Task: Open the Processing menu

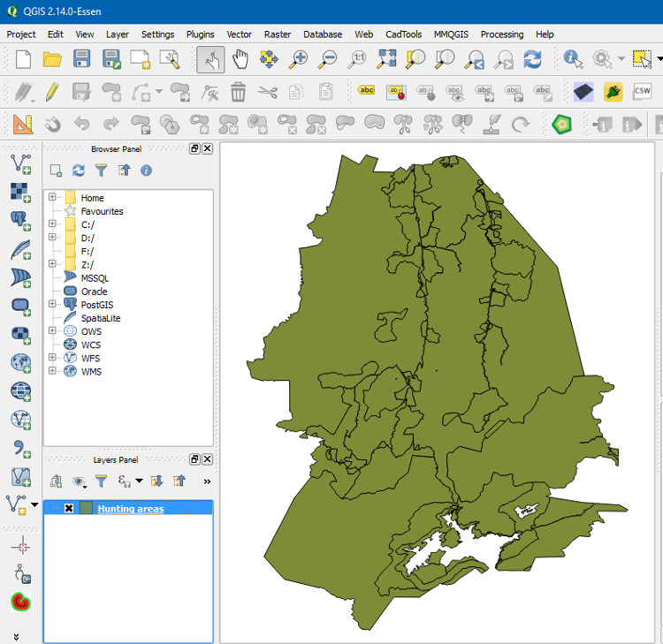Action: coord(502,34)
